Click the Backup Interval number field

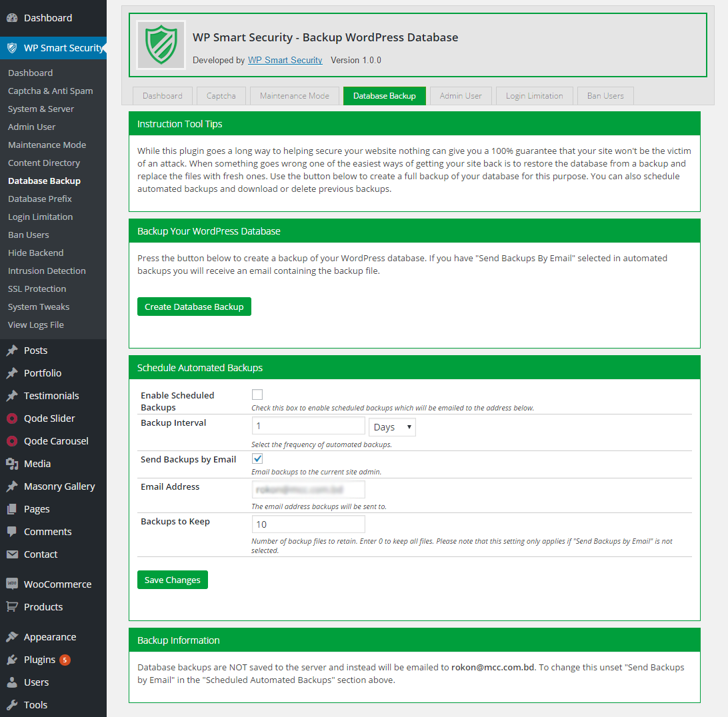pos(308,426)
